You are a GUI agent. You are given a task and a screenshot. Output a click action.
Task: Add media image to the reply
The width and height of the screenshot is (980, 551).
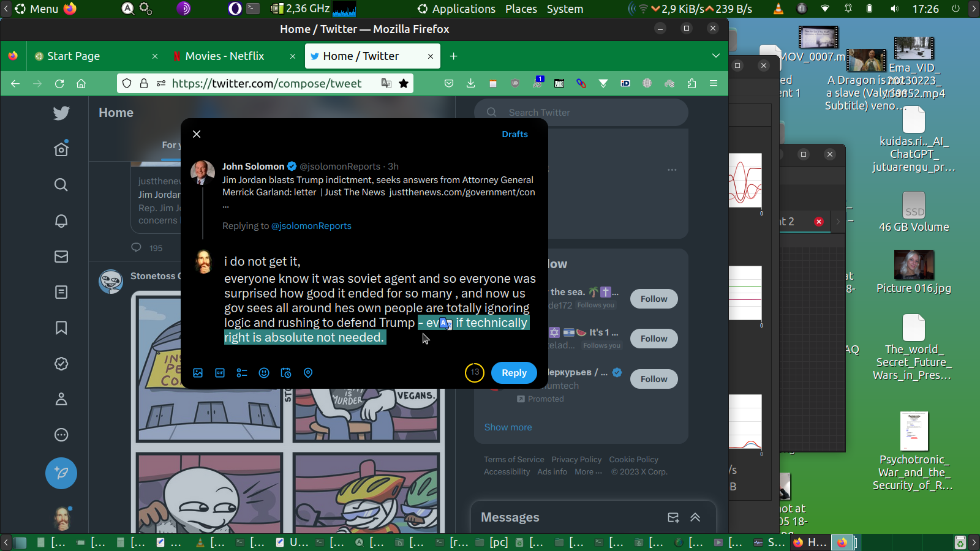coord(198,373)
